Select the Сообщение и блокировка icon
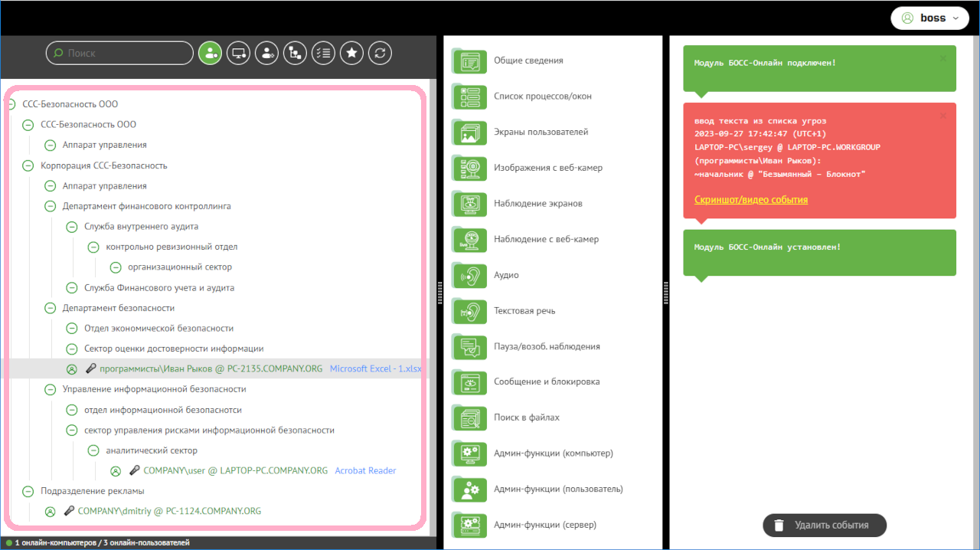The width and height of the screenshot is (980, 550). 469,382
